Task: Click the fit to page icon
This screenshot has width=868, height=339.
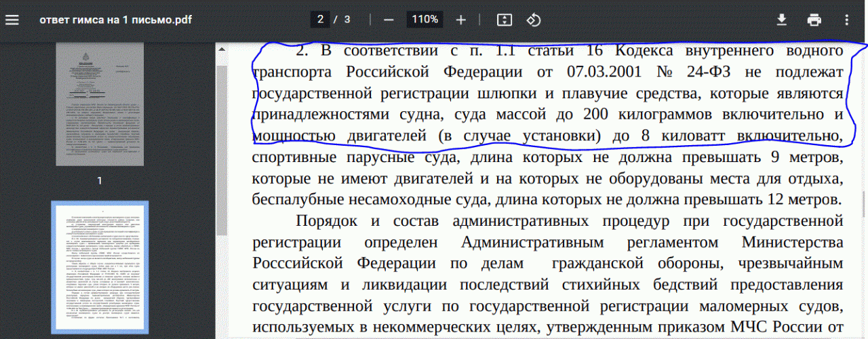Action: [504, 20]
